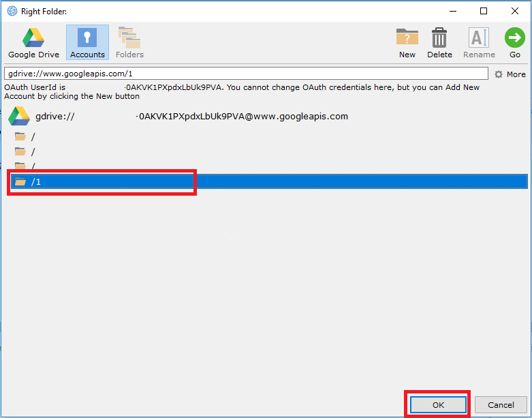Confirm selection with the OK button
This screenshot has width=532, height=418.
[x=438, y=405]
